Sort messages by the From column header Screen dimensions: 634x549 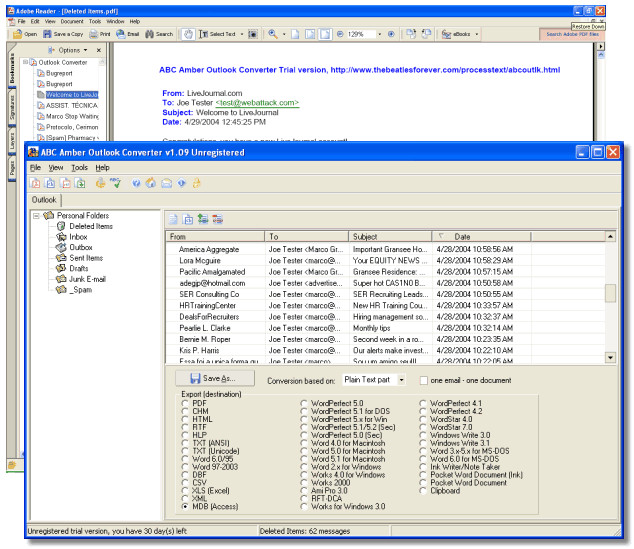(215, 236)
